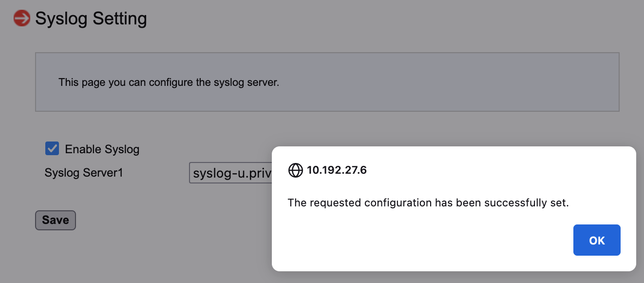This screenshot has width=644, height=283.
Task: Click the globe icon in the alert dialog
Action: coord(295,170)
